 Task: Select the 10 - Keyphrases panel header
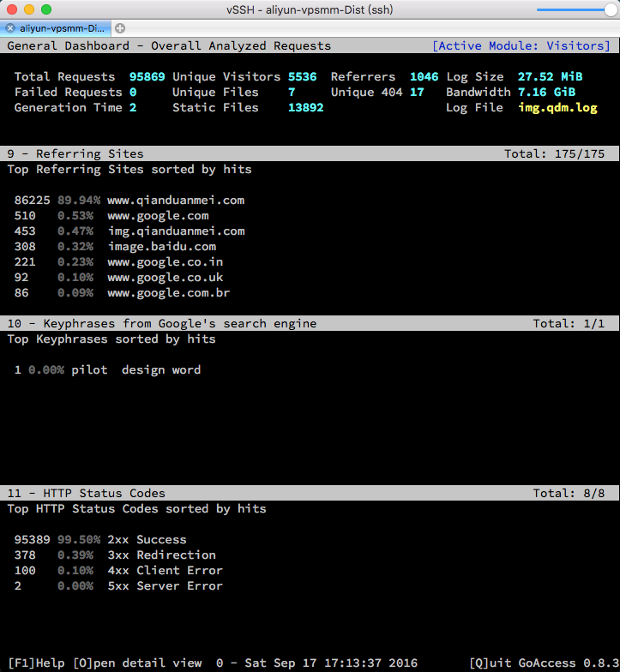coord(162,324)
